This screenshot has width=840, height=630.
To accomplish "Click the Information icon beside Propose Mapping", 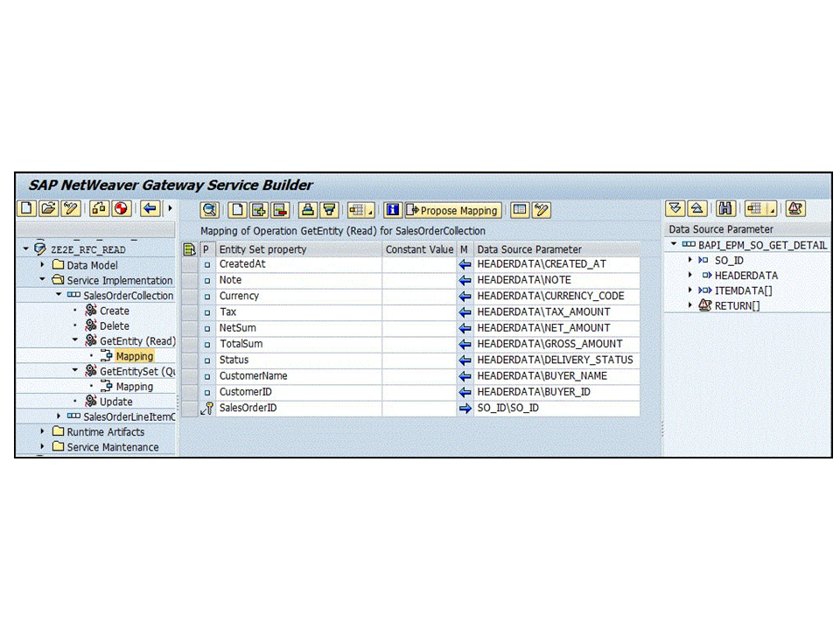I will pyautogui.click(x=393, y=210).
